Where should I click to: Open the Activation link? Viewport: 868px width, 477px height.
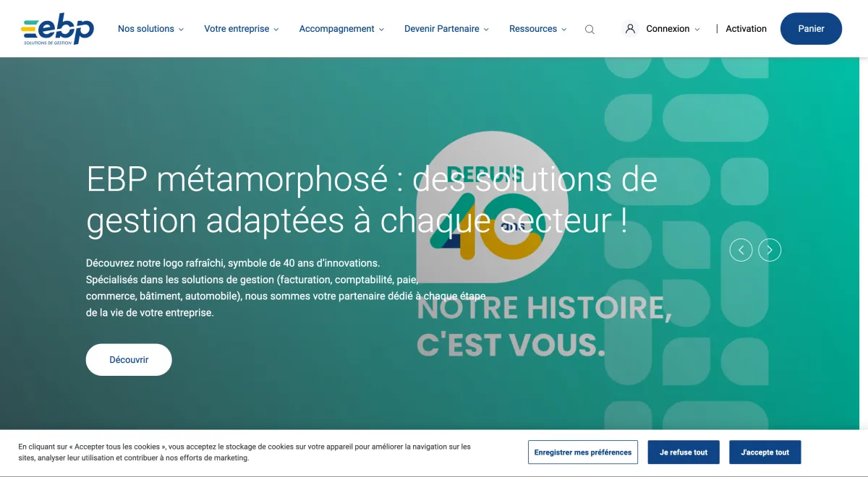(746, 29)
